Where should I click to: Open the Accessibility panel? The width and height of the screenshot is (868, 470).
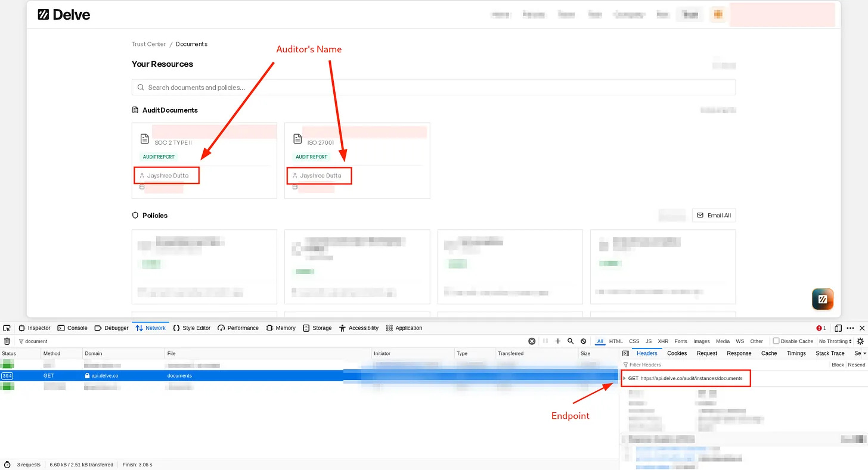[359, 328]
